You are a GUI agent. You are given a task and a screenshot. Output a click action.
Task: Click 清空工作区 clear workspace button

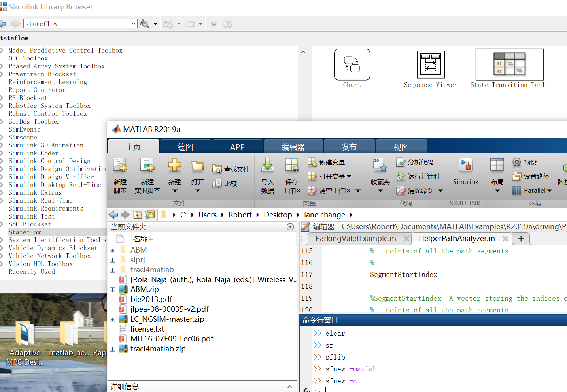330,190
